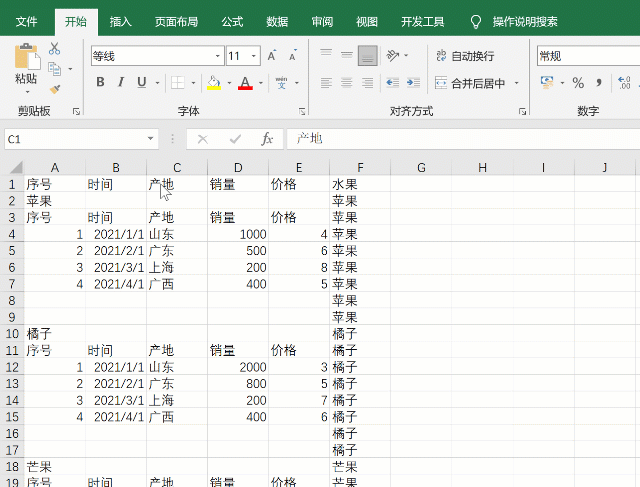Center text horizontally

[347, 83]
